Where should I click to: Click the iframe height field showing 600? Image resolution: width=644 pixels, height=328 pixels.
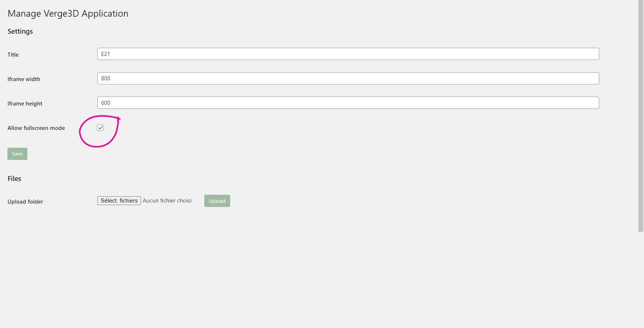[348, 103]
